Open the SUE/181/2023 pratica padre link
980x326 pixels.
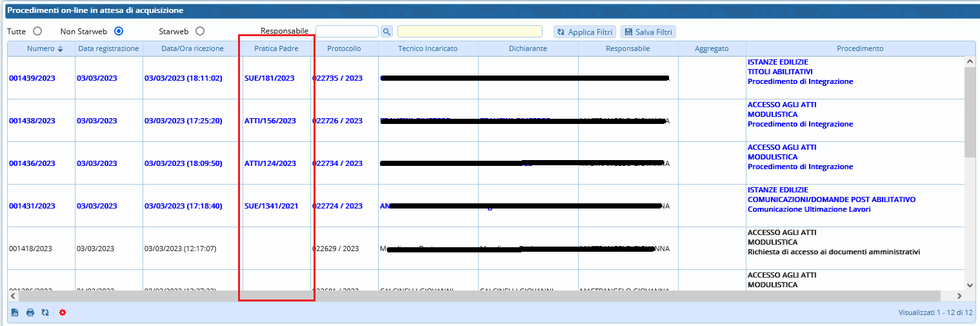269,78
